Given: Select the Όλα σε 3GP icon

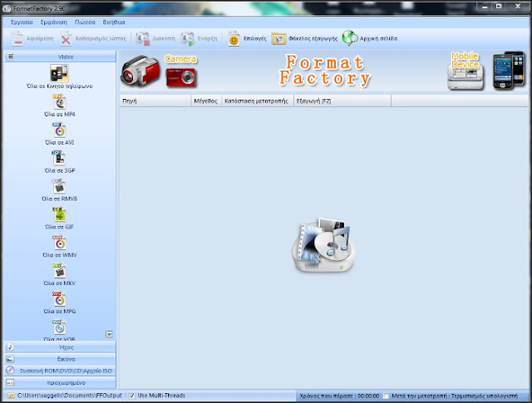Looking at the screenshot, I should tap(59, 158).
